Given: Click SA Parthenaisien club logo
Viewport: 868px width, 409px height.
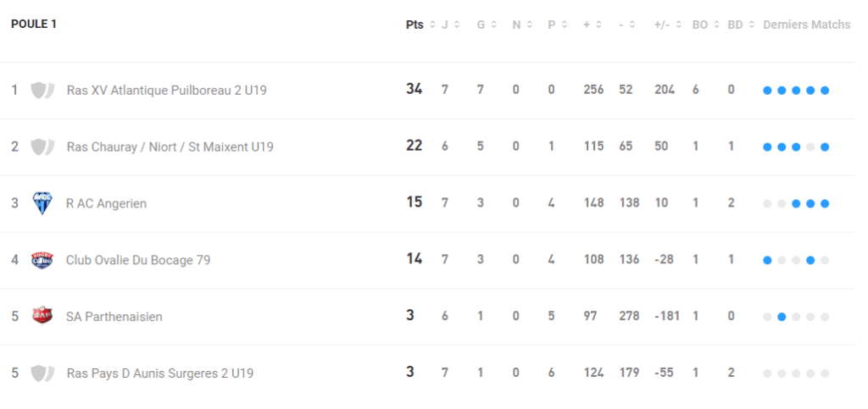Looking at the screenshot, I should coord(42,316).
